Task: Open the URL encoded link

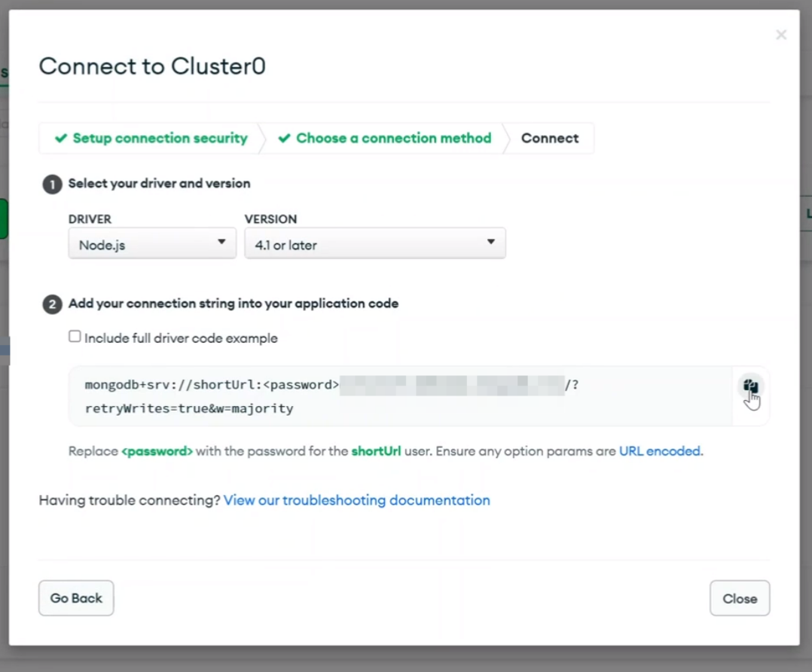Action: pos(660,451)
